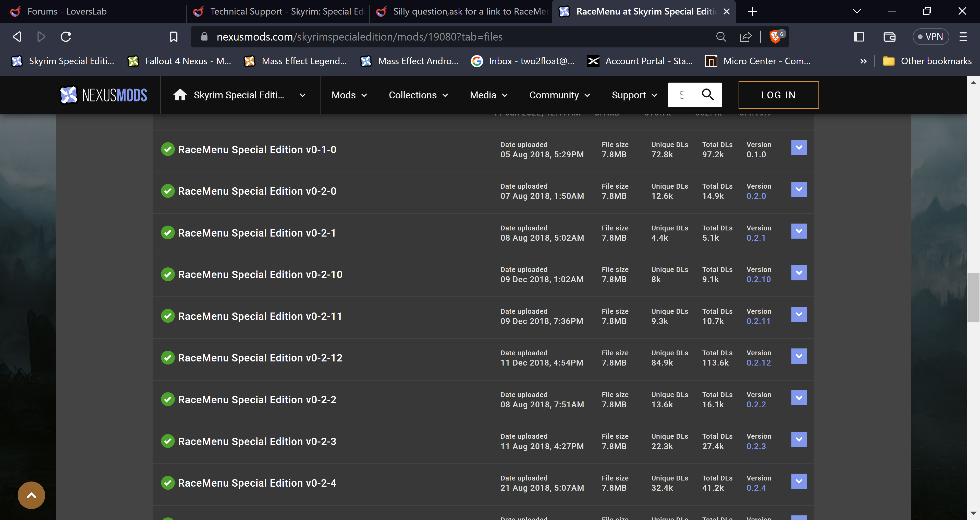Open the vertical tabs toggle chevron near minimize
980x520 pixels.
857,11
